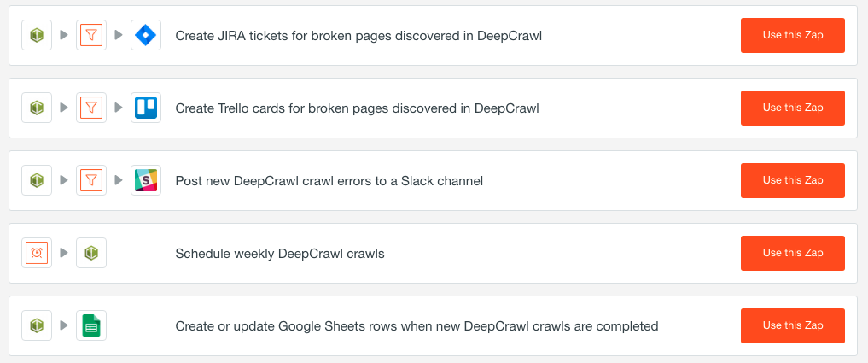Image resolution: width=868 pixels, height=363 pixels.
Task: Use this Zap for Slack channel errors
Action: [792, 181]
